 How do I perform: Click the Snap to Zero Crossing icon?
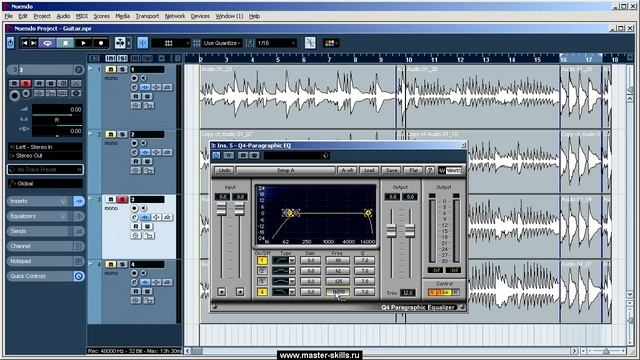[310, 43]
